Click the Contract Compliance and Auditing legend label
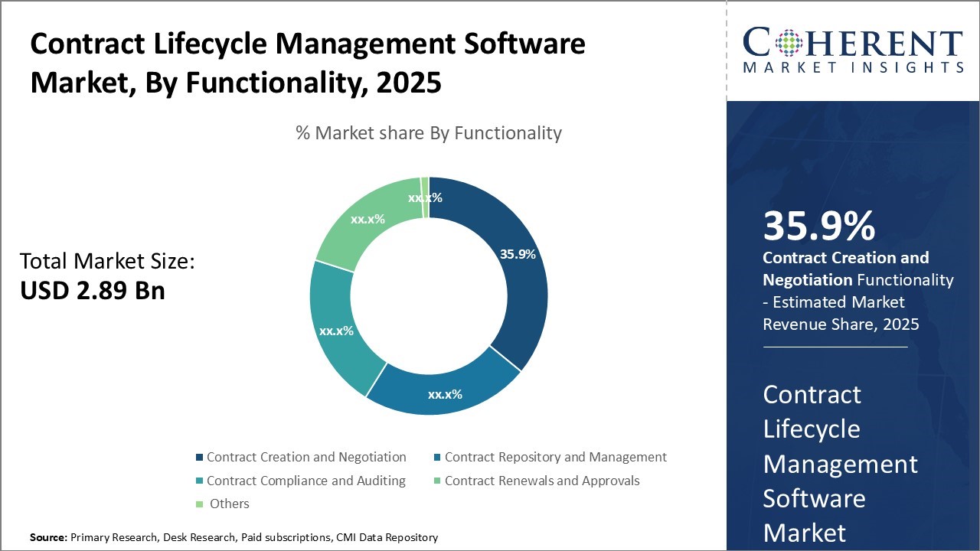The height and width of the screenshot is (551, 980). [306, 481]
